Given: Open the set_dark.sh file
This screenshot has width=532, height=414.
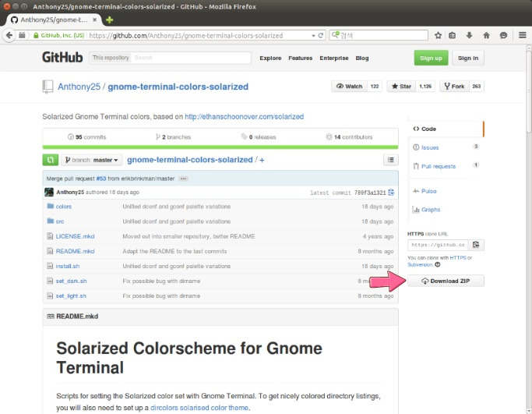Looking at the screenshot, I should 71,281.
